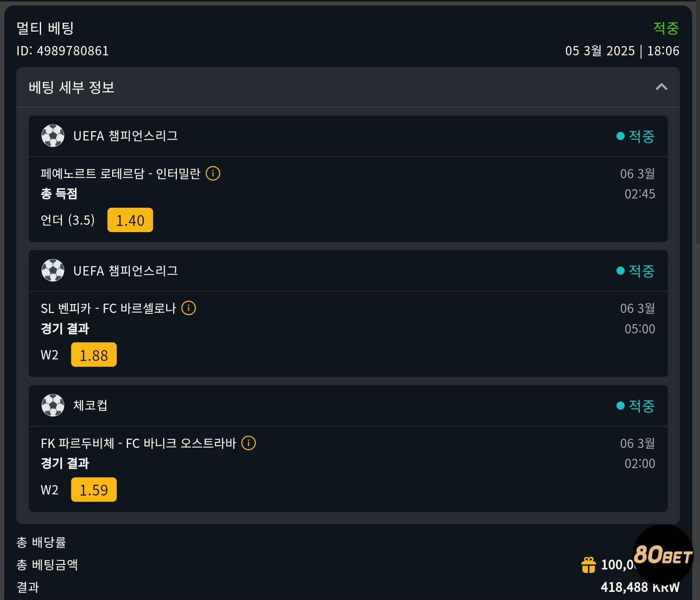Screen dimensions: 700x600
Task: Click the 1.59 odds box
Action: click(94, 490)
